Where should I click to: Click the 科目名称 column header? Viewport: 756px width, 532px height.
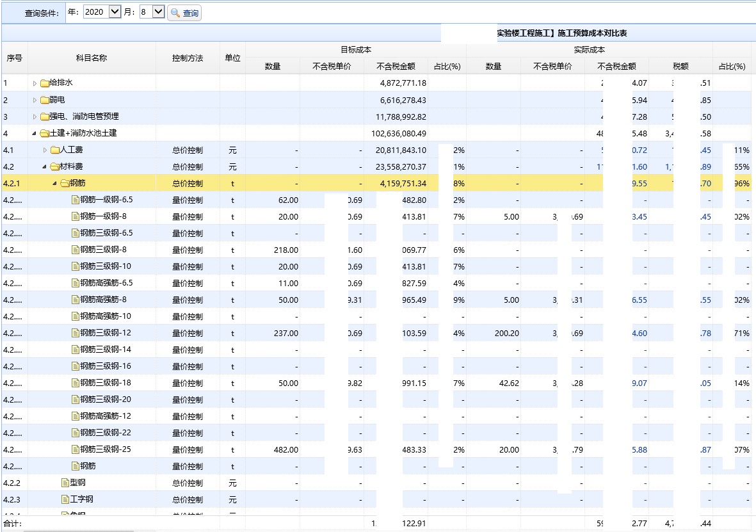pyautogui.click(x=92, y=58)
